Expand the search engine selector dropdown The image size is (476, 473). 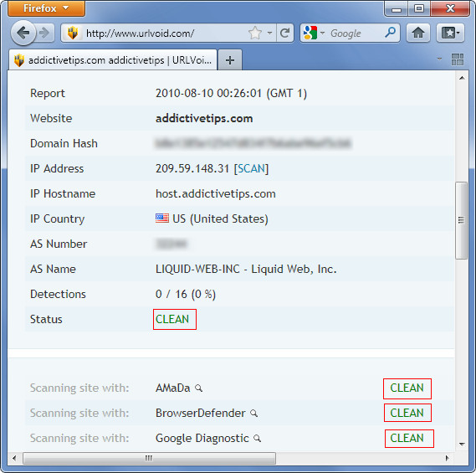[322, 33]
